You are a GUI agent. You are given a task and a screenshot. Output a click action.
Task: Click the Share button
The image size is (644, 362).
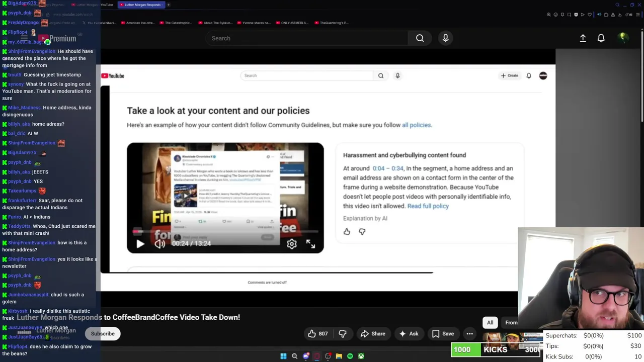(x=373, y=334)
